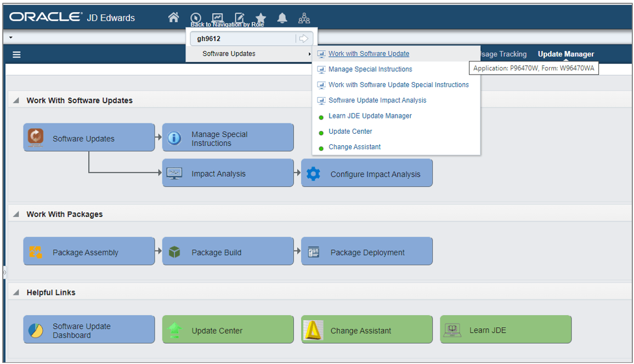Click the gear icon on Configure Impact Analysis
This screenshot has height=364, width=634.
pyautogui.click(x=313, y=174)
